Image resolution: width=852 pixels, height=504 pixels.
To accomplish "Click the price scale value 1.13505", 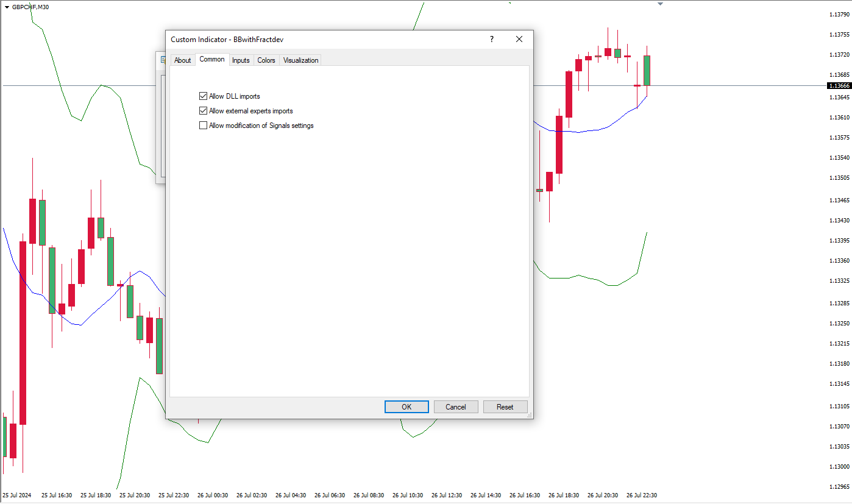I will pyautogui.click(x=840, y=178).
